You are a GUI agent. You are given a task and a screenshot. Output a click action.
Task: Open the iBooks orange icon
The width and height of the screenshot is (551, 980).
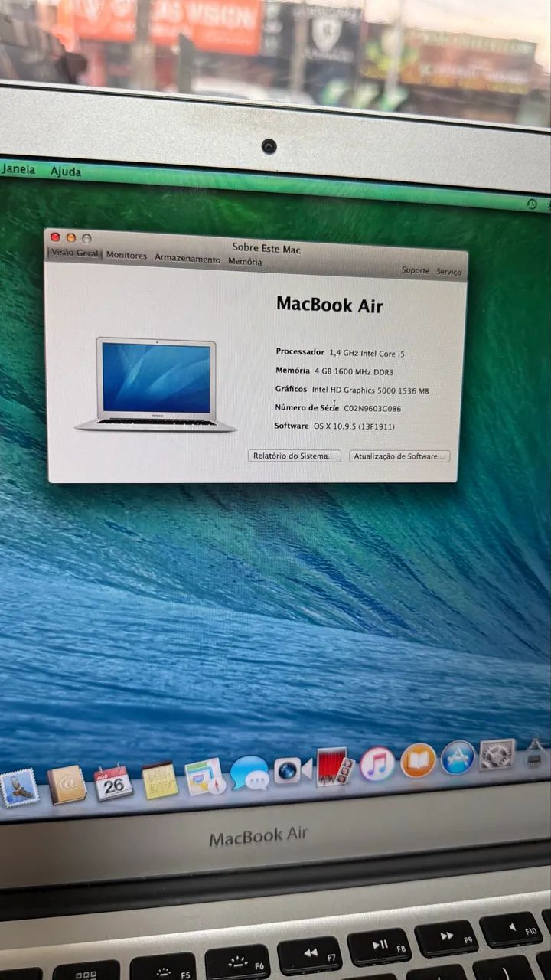418,760
